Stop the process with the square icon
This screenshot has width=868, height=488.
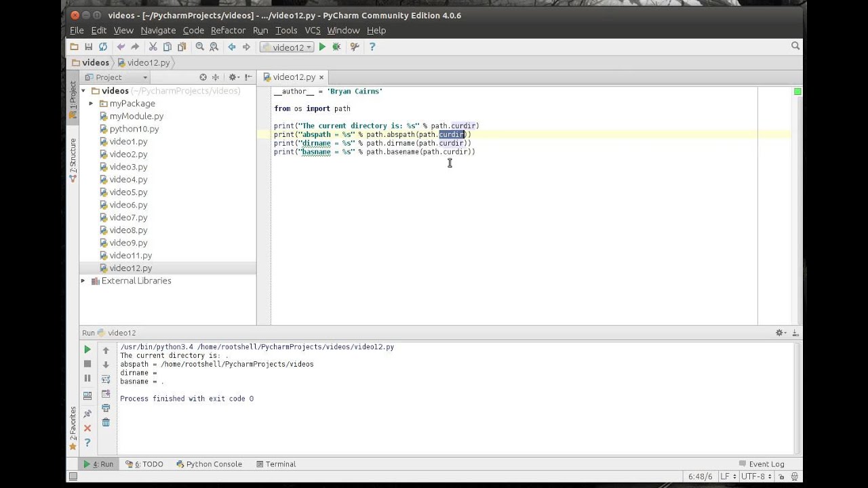point(87,364)
